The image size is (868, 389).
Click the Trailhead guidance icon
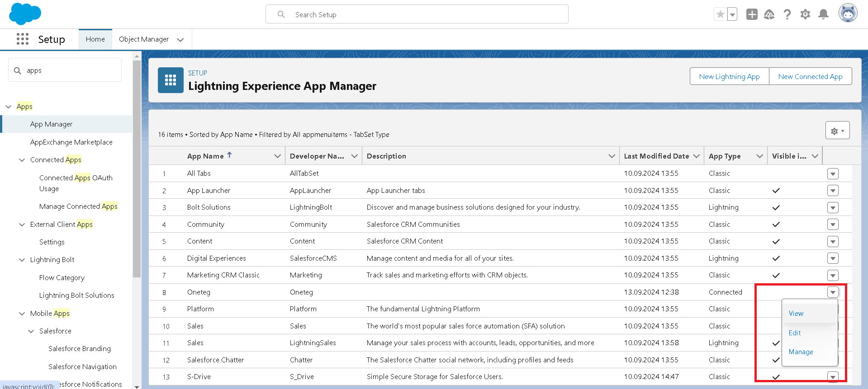click(x=769, y=14)
